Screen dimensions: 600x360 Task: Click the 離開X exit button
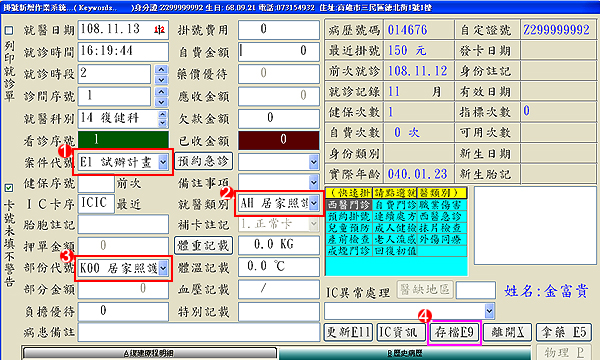pos(507,332)
